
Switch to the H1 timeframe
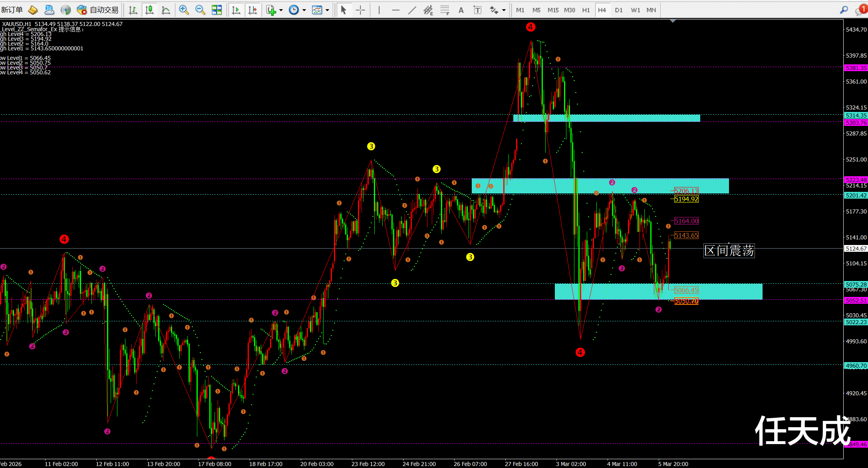click(586, 10)
